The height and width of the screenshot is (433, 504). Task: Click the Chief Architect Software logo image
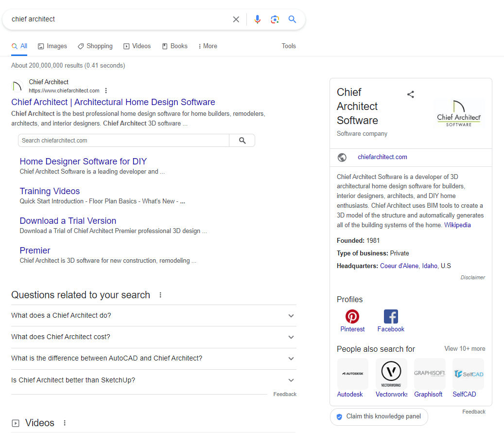click(x=459, y=113)
